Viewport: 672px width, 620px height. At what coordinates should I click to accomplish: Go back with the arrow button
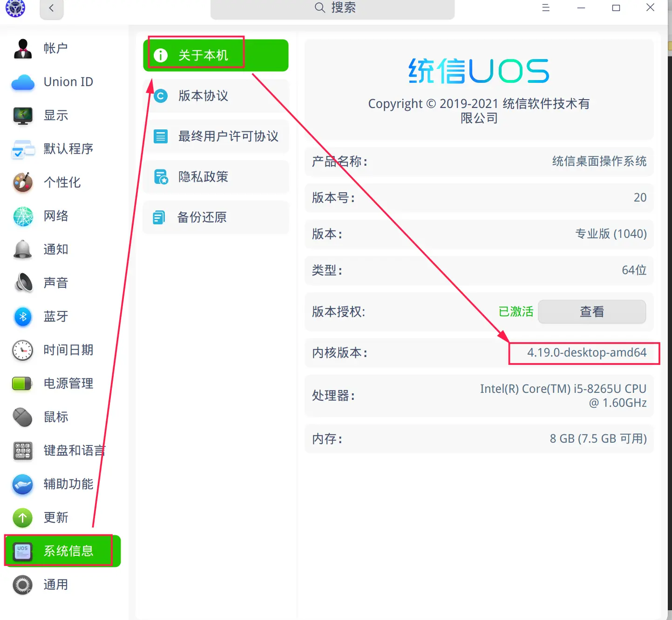pyautogui.click(x=51, y=8)
